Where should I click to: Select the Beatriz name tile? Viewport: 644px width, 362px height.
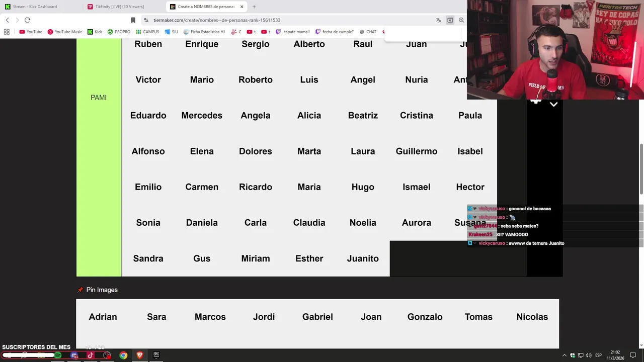tap(363, 116)
